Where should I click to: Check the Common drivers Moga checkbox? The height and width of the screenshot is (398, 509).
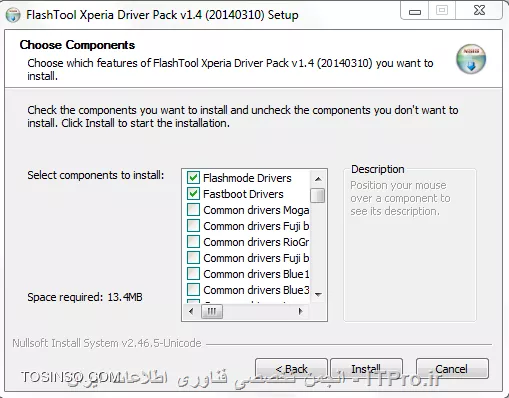193,210
